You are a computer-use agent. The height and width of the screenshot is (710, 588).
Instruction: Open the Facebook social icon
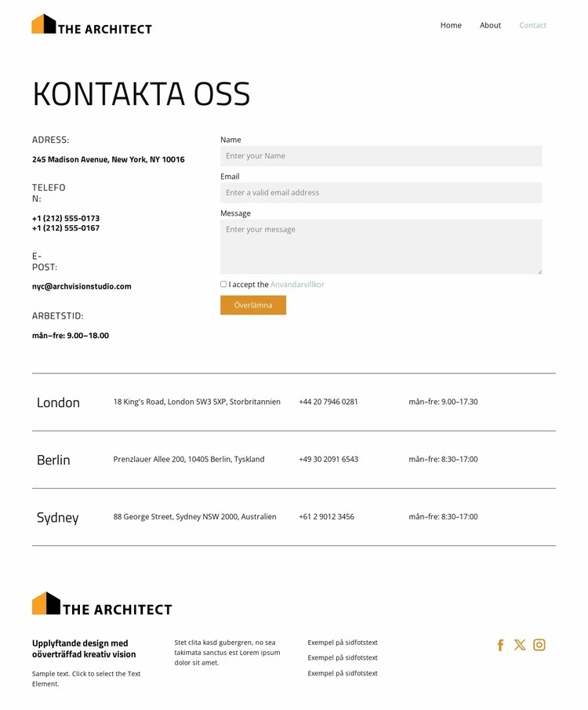coord(500,645)
